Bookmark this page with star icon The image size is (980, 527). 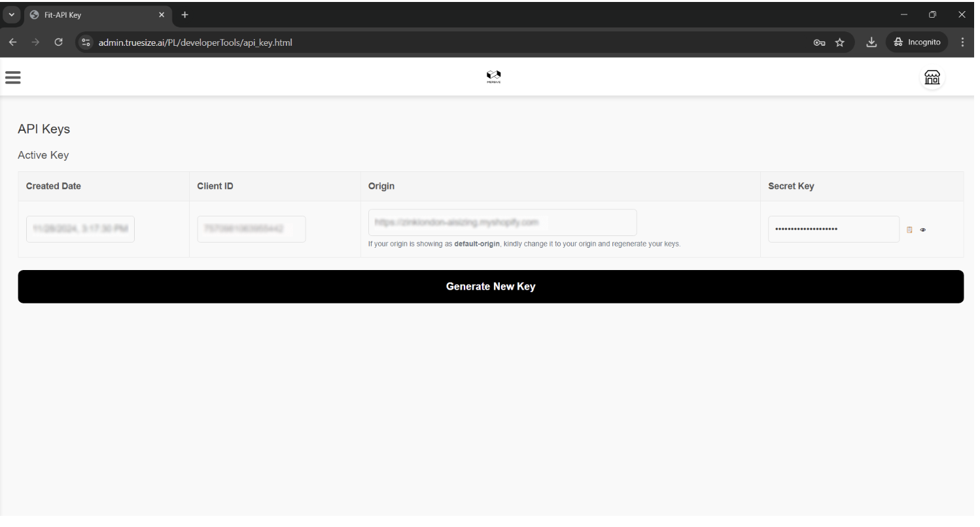pyautogui.click(x=839, y=42)
